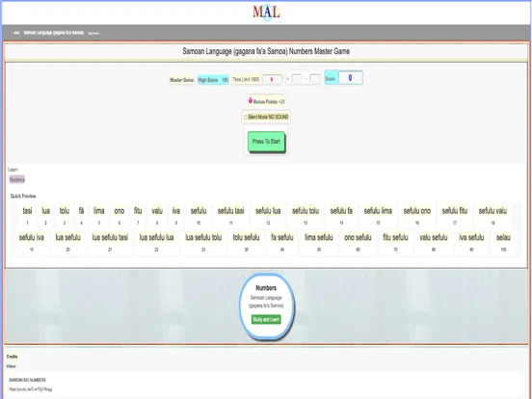Select the 'sefulu ono' card
Image resolution: width=532 pixels, height=399 pixels.
pos(417,216)
